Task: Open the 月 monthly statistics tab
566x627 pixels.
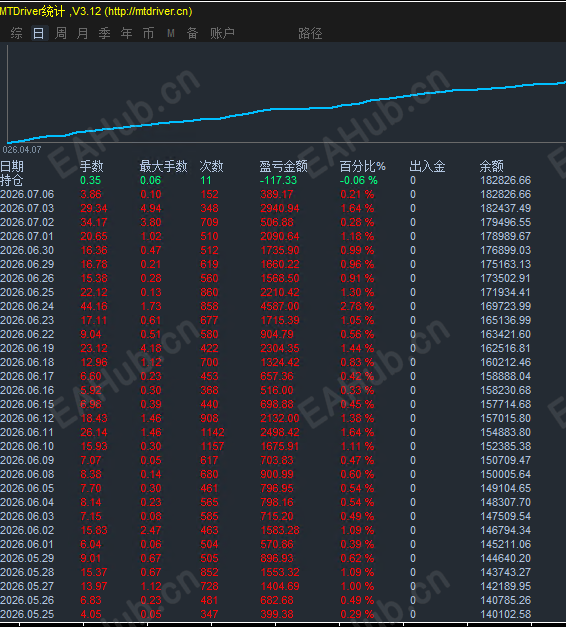Action: pyautogui.click(x=82, y=33)
